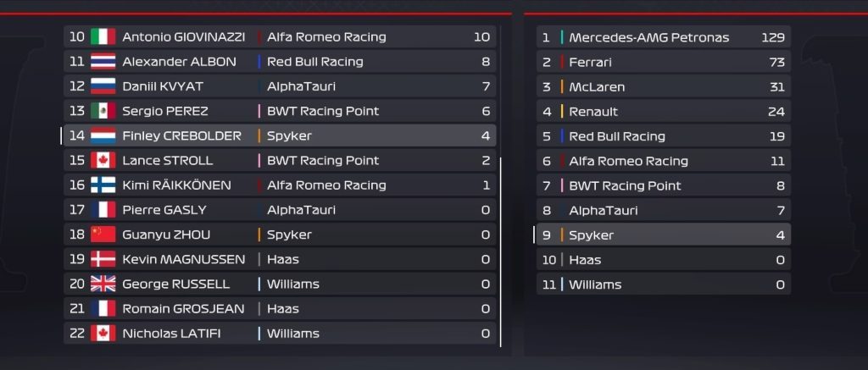Click the Danish flag beside Magnussen
868x370 pixels.
click(103, 259)
